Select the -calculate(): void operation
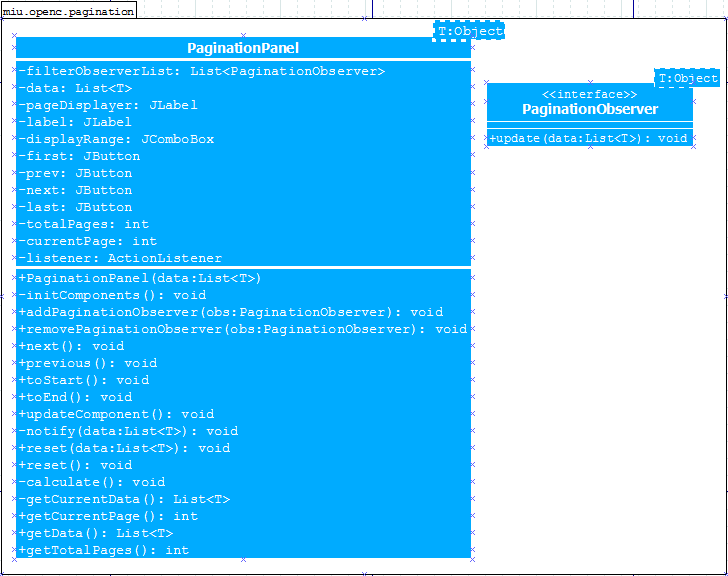Image resolution: width=728 pixels, height=576 pixels. click(x=91, y=482)
